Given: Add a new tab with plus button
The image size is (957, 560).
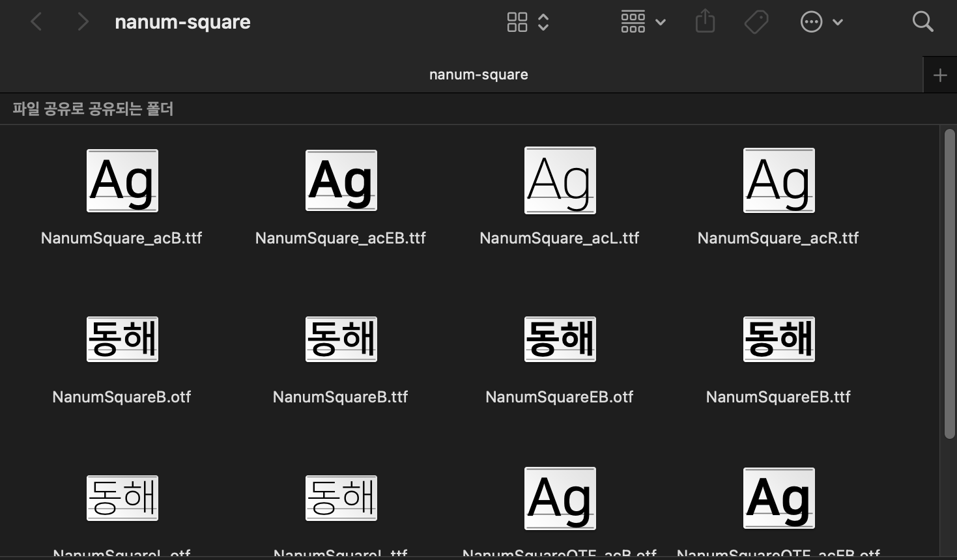Looking at the screenshot, I should coord(940,75).
